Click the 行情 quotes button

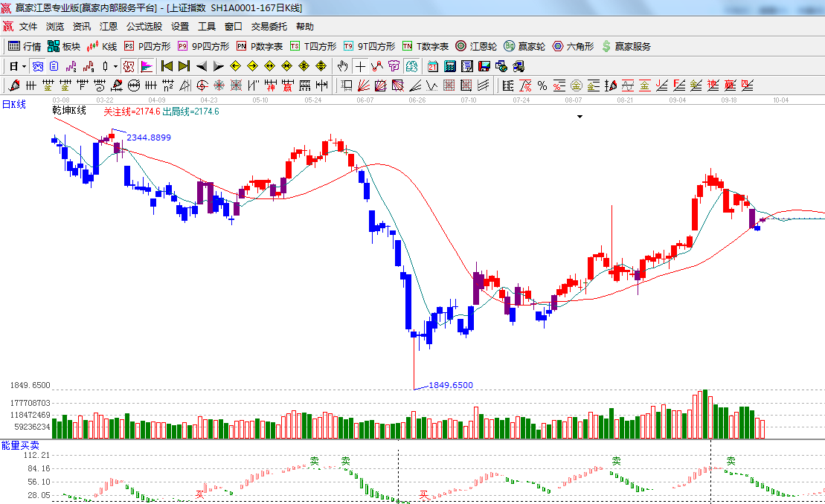pos(25,46)
